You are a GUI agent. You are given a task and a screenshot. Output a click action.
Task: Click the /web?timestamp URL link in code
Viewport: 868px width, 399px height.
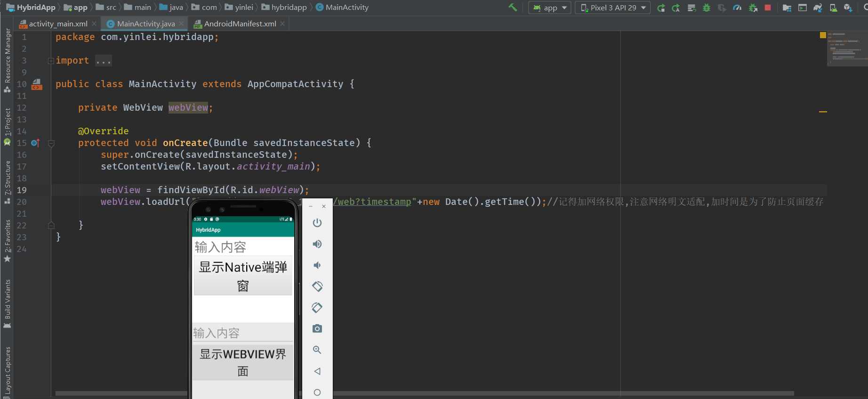pyautogui.click(x=372, y=202)
